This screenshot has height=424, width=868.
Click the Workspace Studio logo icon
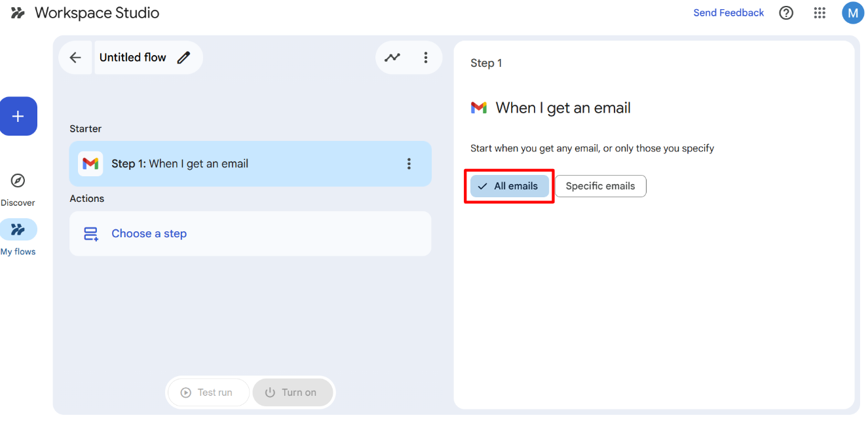18,13
